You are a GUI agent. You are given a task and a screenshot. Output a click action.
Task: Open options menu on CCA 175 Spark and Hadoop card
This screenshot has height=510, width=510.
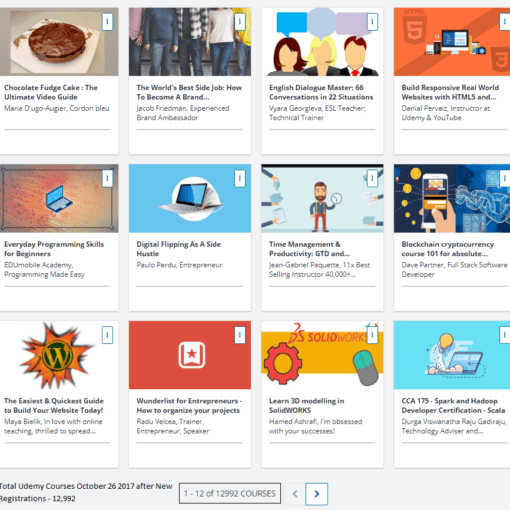coord(505,335)
